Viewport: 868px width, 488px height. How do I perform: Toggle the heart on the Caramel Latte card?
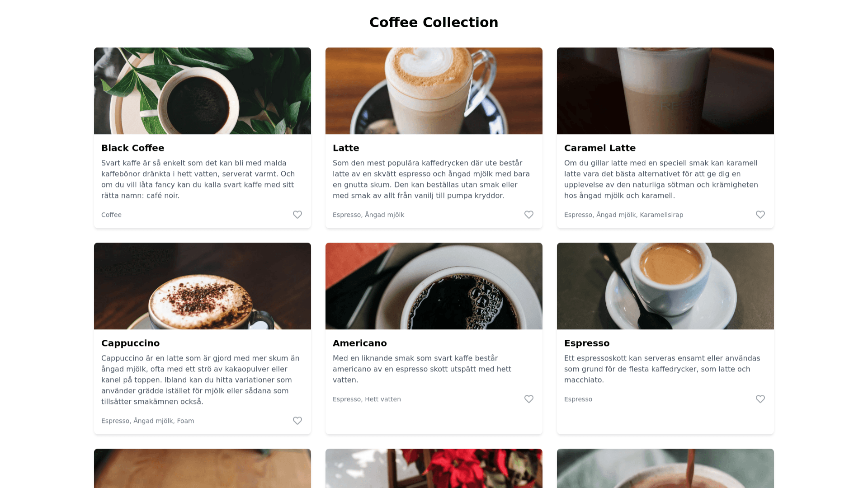760,215
